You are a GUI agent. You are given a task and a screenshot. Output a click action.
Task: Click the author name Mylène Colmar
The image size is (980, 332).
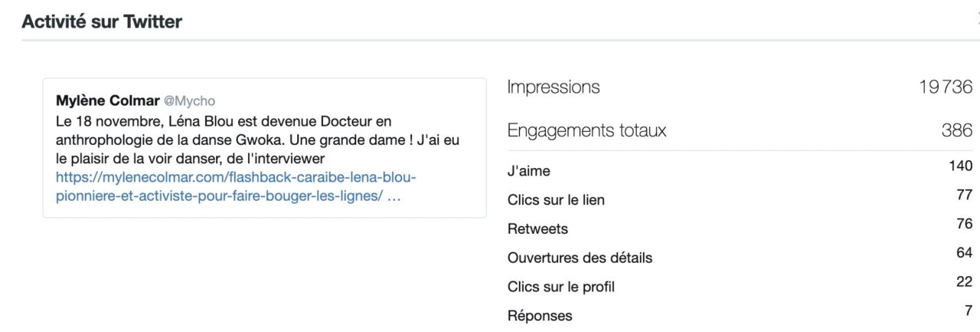[x=107, y=101]
